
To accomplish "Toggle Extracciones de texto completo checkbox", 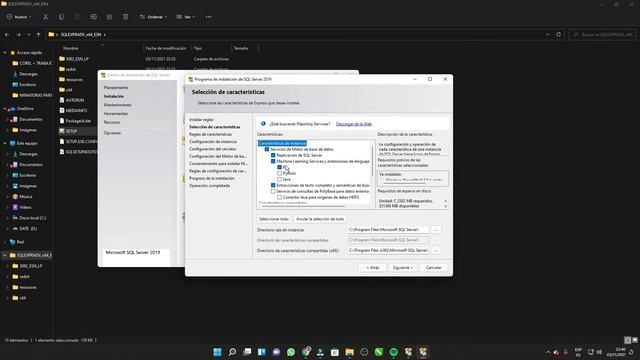I will click(x=273, y=185).
